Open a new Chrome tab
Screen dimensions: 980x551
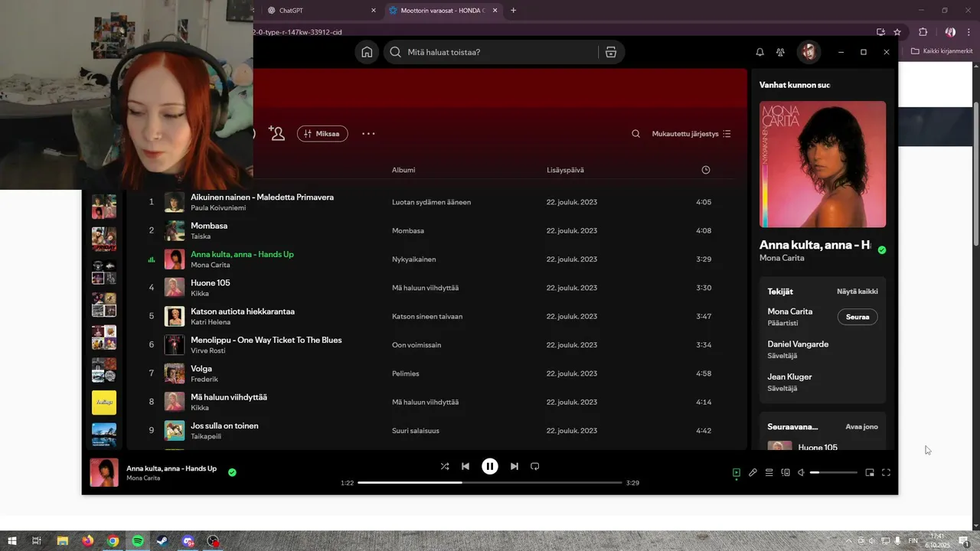tap(513, 11)
